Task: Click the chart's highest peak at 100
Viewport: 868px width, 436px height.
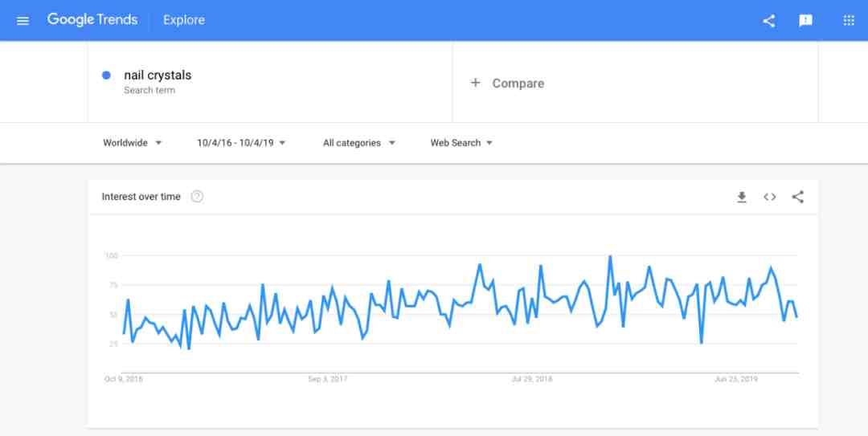Action: pyautogui.click(x=610, y=256)
